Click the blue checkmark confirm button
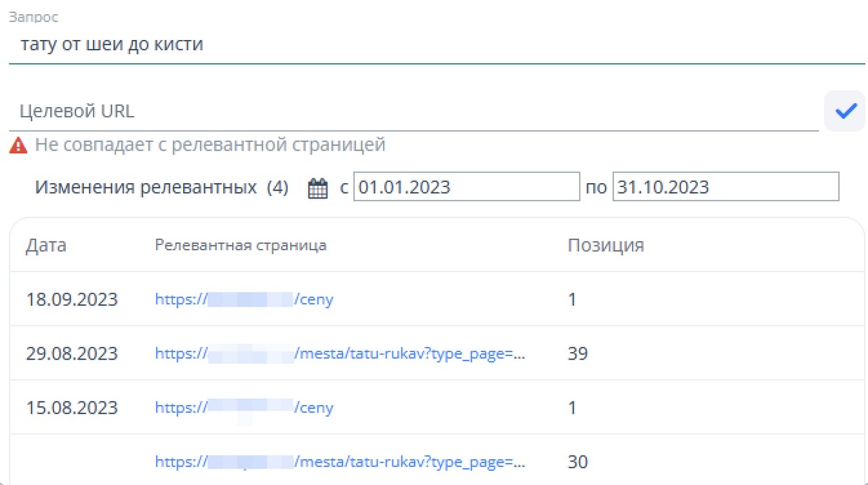Screen dimensions: 868x485 (x=845, y=111)
